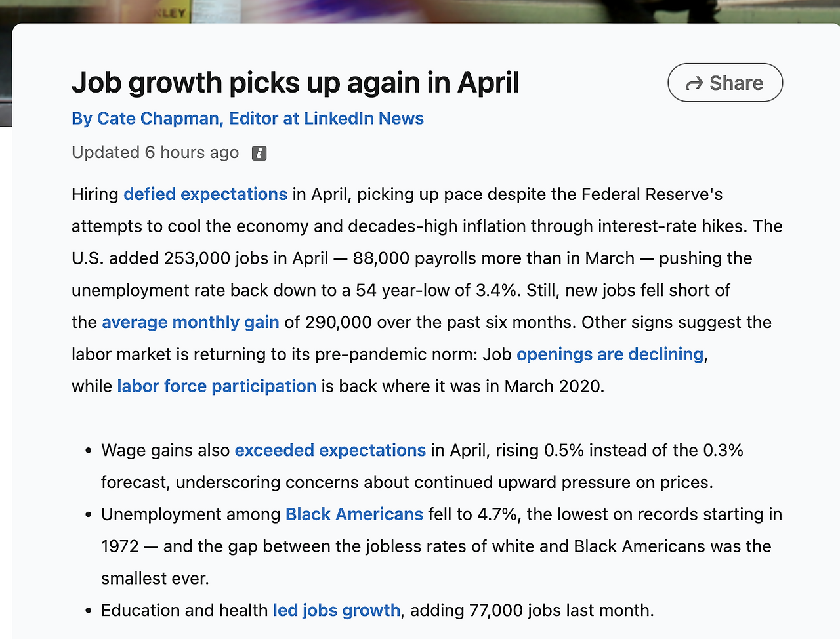Click the article headline about April job growth
This screenshot has height=639, width=840.
(x=295, y=83)
